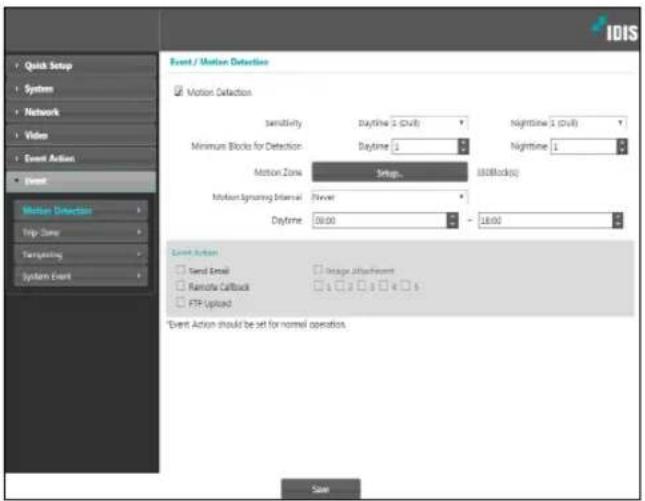
Task: Enable the Remote Callback checkbox
Action: (x=181, y=286)
